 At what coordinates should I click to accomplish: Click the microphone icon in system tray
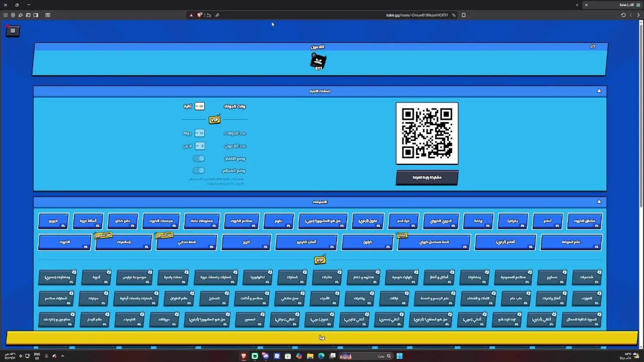click(46, 356)
